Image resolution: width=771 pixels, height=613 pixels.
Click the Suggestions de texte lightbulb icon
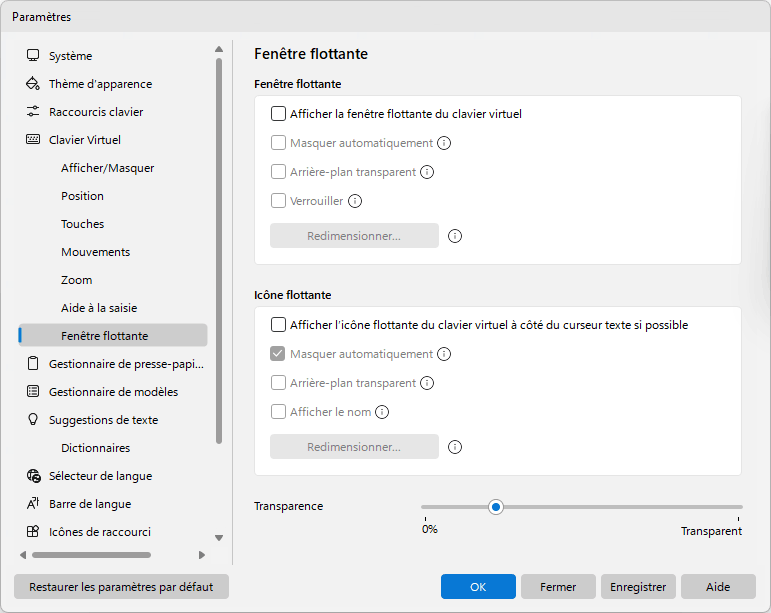coord(33,419)
